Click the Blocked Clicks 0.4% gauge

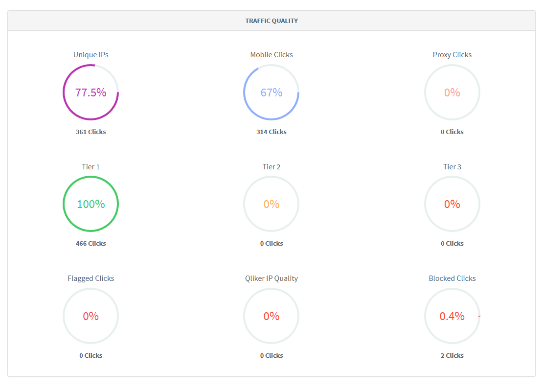[452, 316]
